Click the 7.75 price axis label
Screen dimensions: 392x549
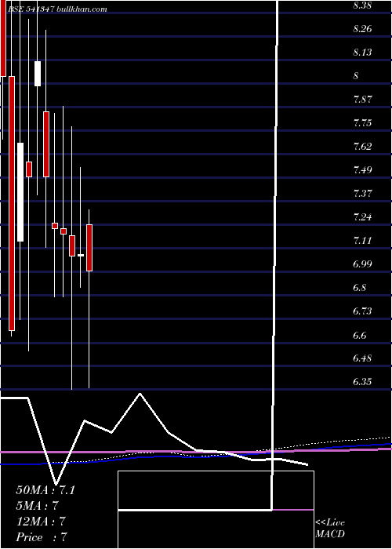tap(362, 123)
